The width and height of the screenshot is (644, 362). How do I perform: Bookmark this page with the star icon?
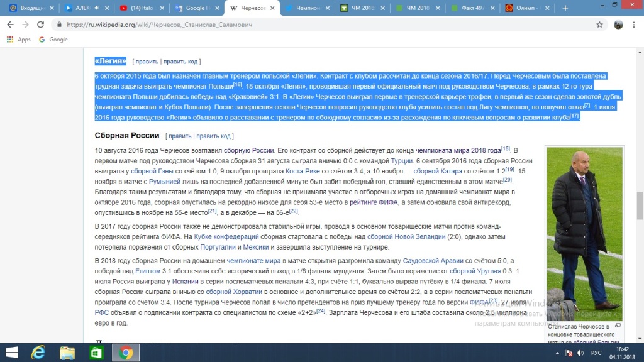pos(599,25)
